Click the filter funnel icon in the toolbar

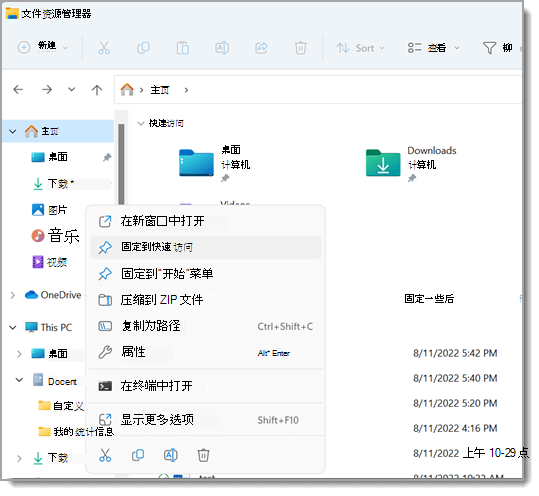tap(489, 48)
